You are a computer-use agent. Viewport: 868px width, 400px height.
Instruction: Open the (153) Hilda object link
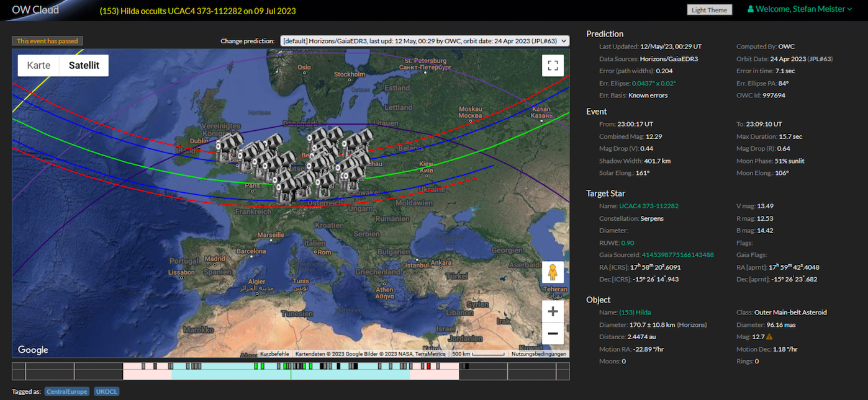pyautogui.click(x=635, y=313)
